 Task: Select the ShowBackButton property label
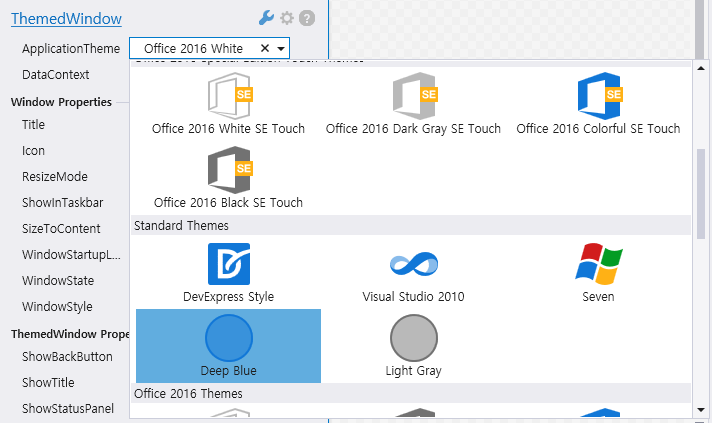(x=67, y=357)
